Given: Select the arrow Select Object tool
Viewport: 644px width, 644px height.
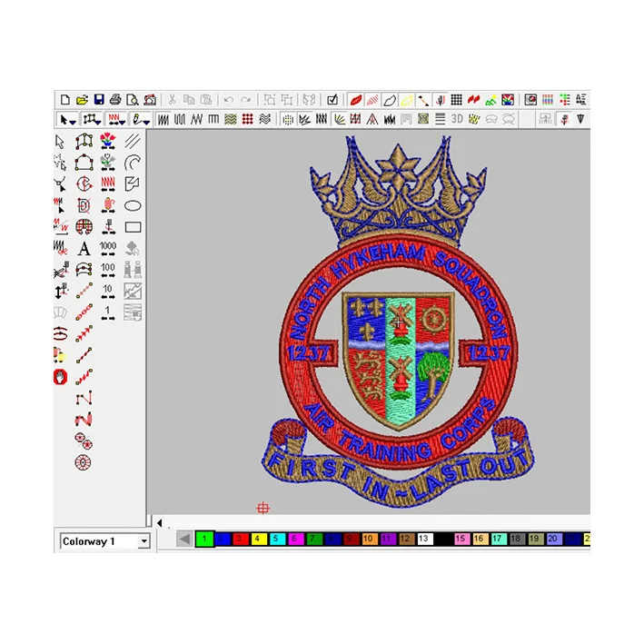Looking at the screenshot, I should click(60, 142).
